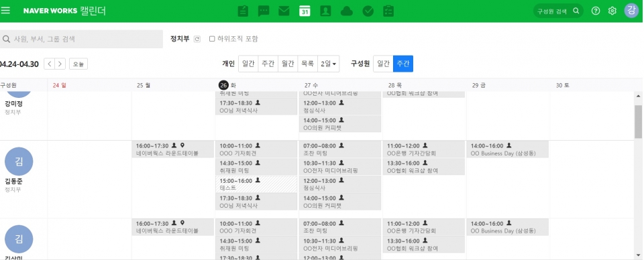Jump to today with 오늘 button
The height and width of the screenshot is (260, 644).
(78, 64)
